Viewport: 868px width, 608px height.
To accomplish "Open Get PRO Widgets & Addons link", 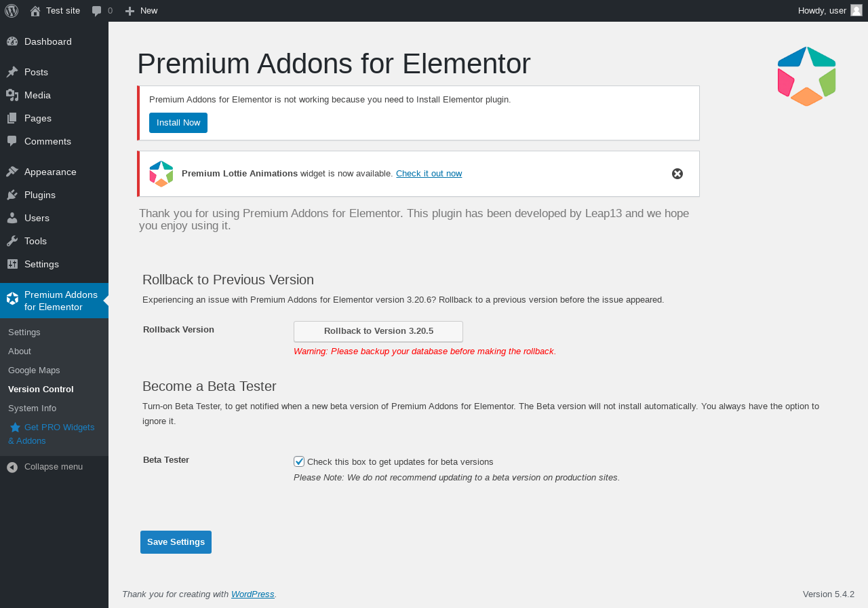I will (x=52, y=434).
